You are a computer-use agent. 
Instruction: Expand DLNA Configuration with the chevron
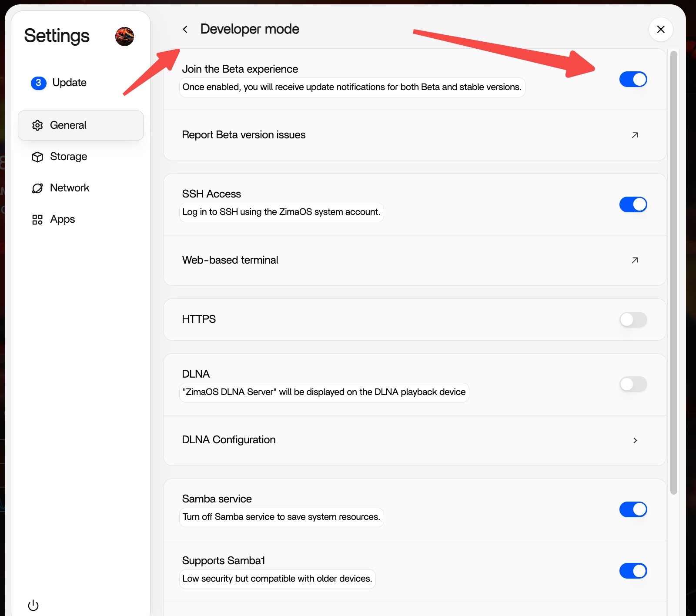pyautogui.click(x=635, y=440)
